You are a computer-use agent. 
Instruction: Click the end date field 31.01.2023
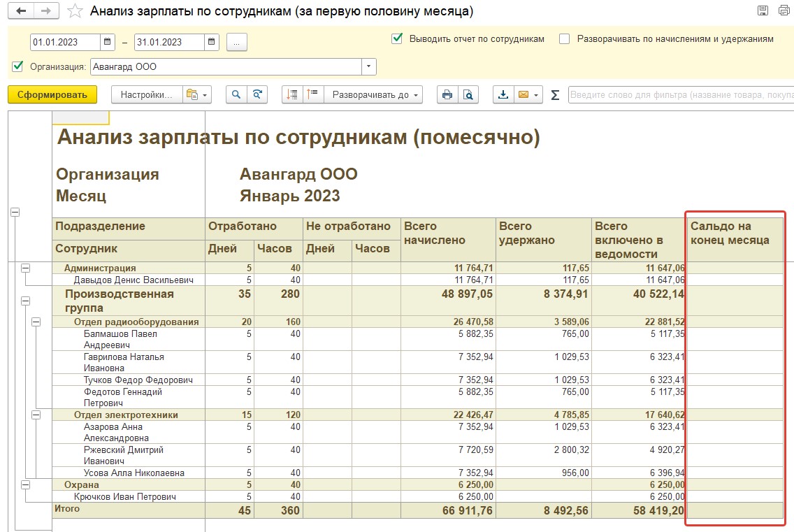coord(170,42)
